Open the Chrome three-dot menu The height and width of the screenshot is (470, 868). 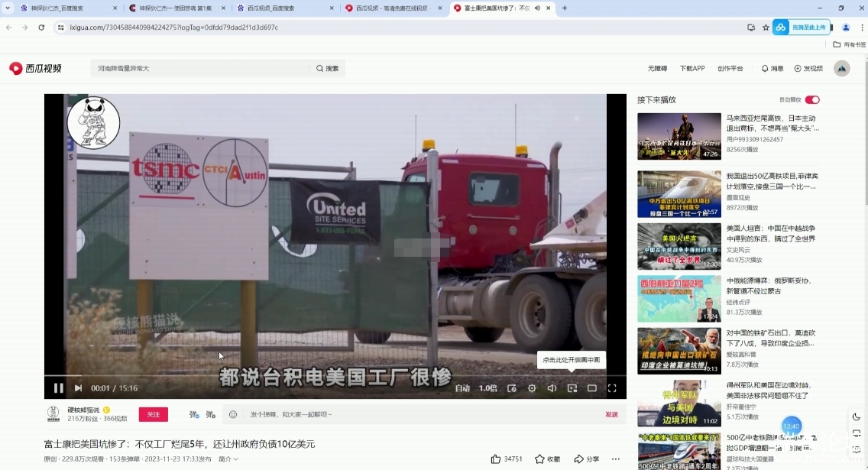pyautogui.click(x=862, y=27)
